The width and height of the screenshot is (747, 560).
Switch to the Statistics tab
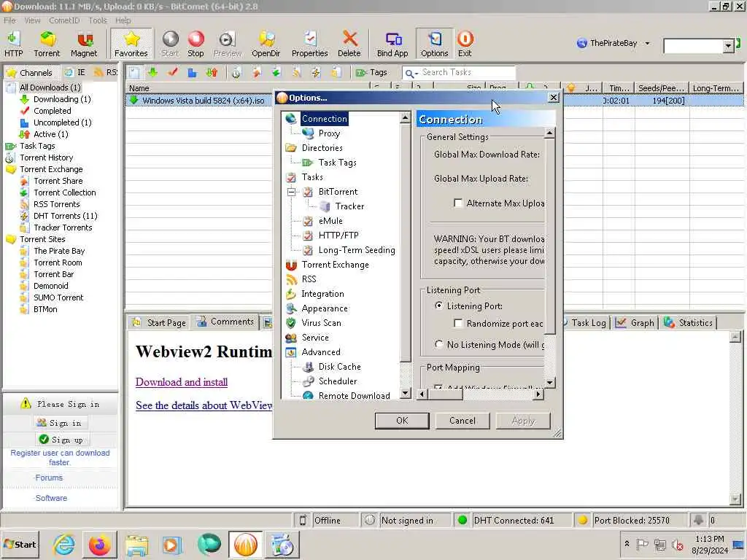click(689, 323)
